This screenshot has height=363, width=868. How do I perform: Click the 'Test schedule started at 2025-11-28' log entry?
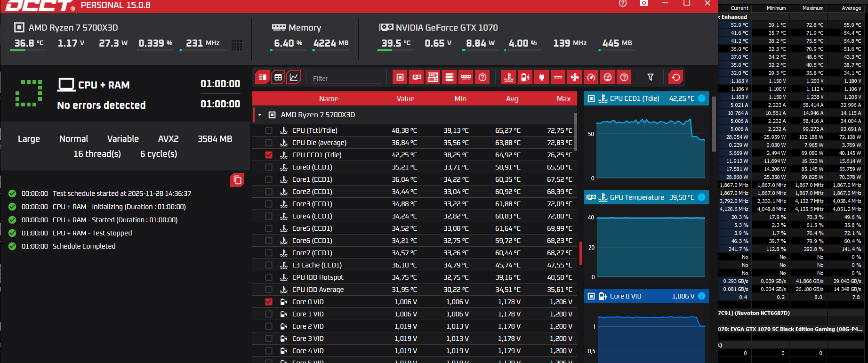122,194
